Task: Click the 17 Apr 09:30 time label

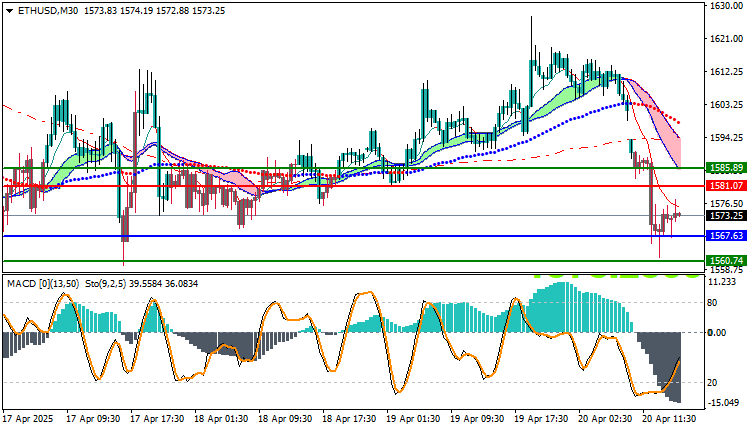Action: pyautogui.click(x=93, y=419)
